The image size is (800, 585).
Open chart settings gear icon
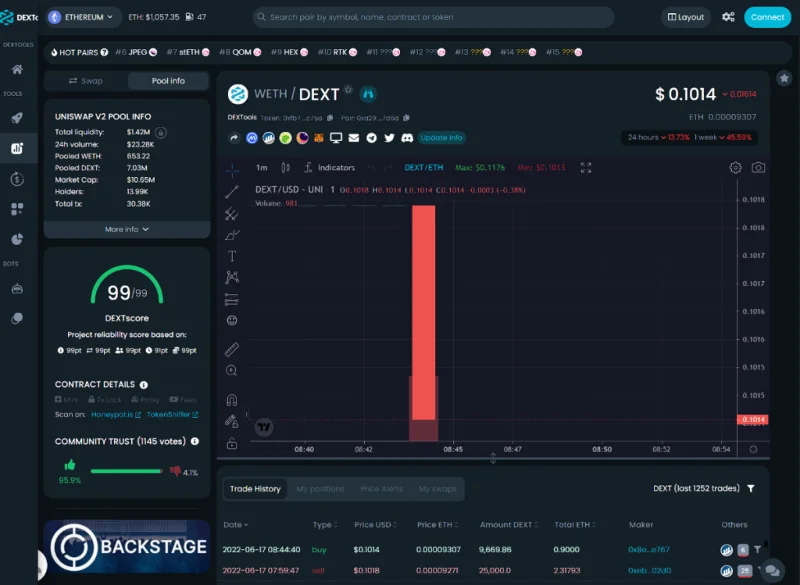[x=735, y=168]
